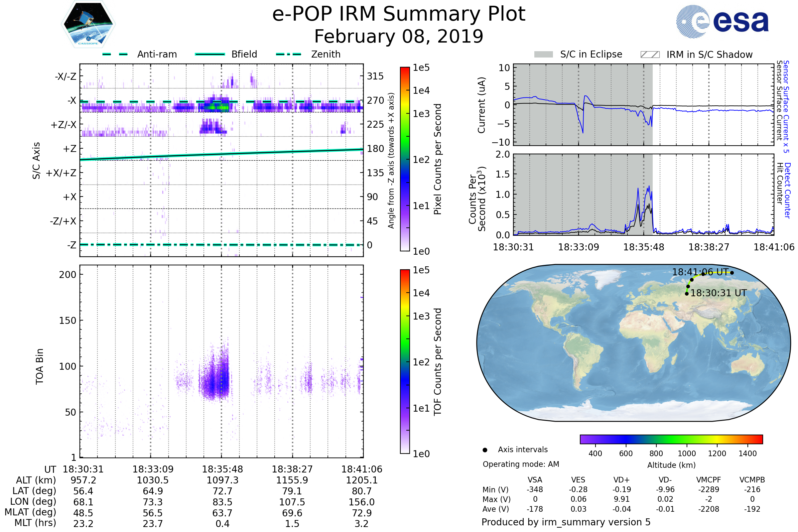Click the -X axis label on the S/C Axis plot

71,101
